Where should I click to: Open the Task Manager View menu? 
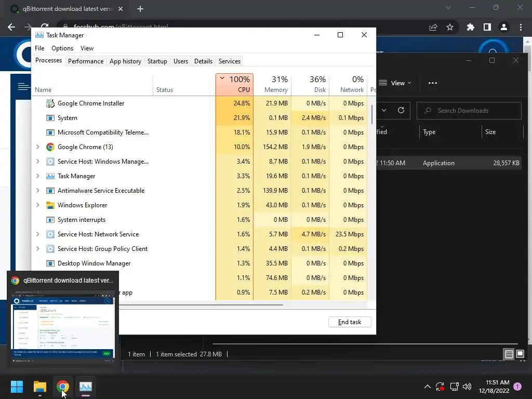pyautogui.click(x=87, y=48)
